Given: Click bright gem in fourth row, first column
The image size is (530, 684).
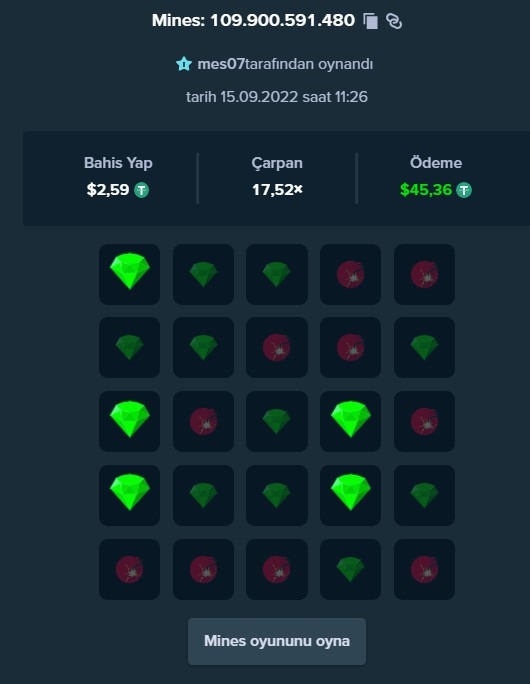Looking at the screenshot, I should 130,496.
